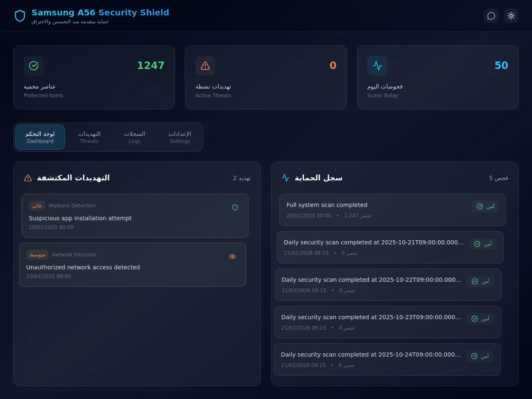Switch to the Threats tab

point(89,137)
